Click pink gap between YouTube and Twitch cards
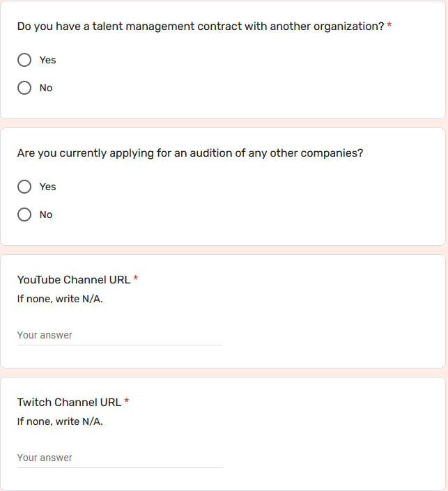 224,373
